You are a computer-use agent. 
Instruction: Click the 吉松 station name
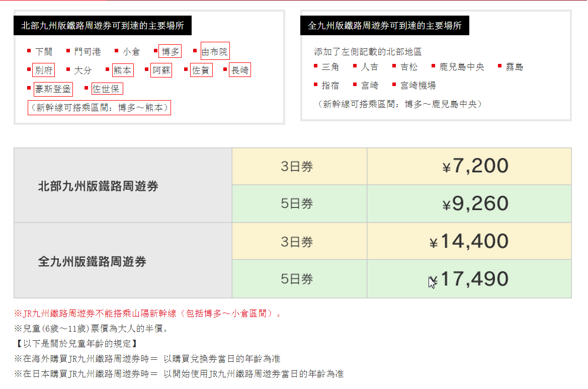409,67
